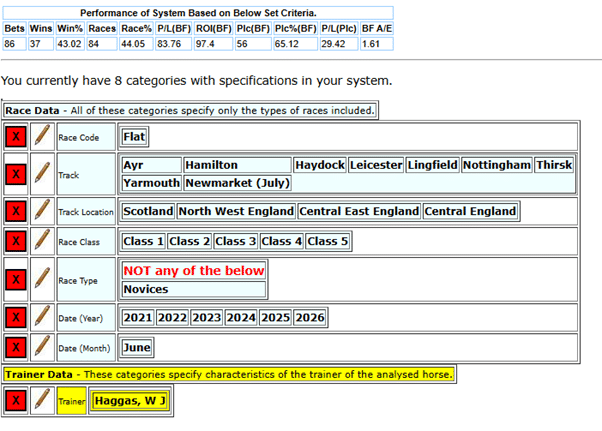This screenshot has height=431, width=602.
Task: Click the Class 5 race class
Action: coord(327,241)
